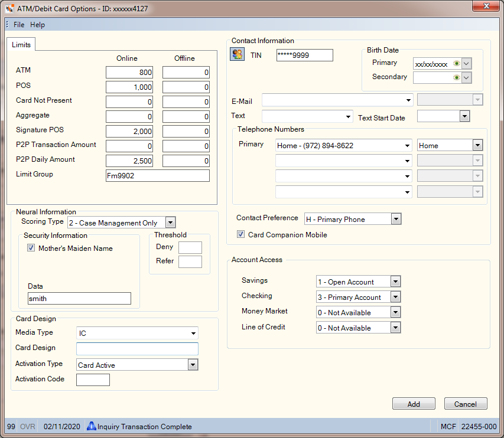Open the Help menu
The height and width of the screenshot is (438, 504).
click(x=38, y=25)
